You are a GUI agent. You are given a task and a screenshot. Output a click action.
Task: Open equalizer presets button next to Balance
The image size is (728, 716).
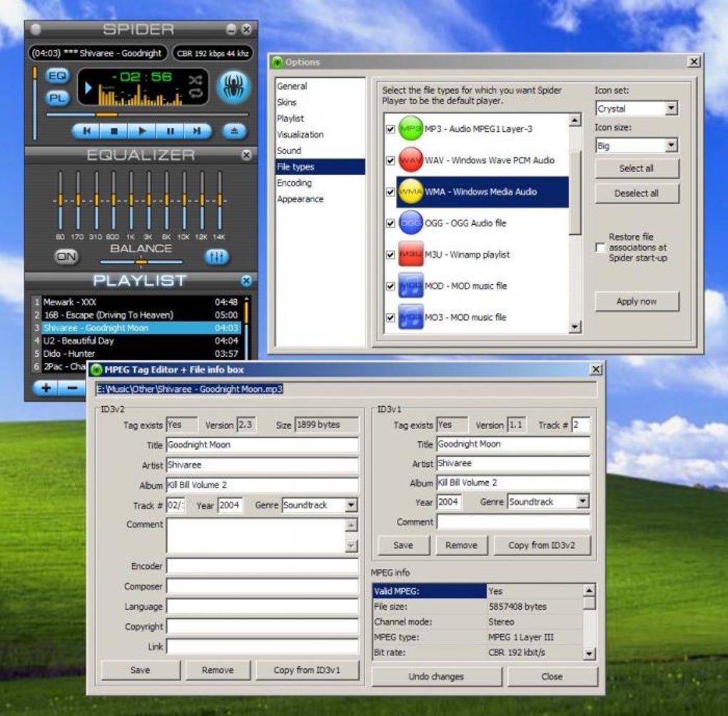point(216,256)
